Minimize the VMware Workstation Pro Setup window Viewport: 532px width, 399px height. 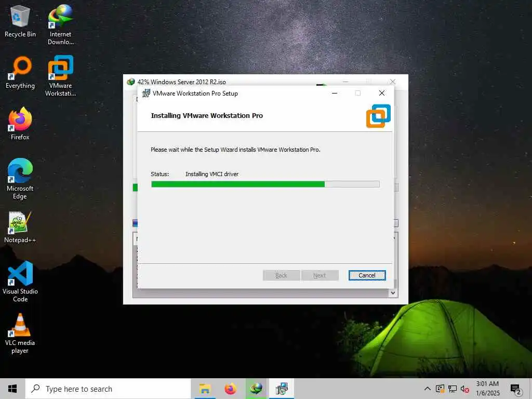pyautogui.click(x=335, y=93)
